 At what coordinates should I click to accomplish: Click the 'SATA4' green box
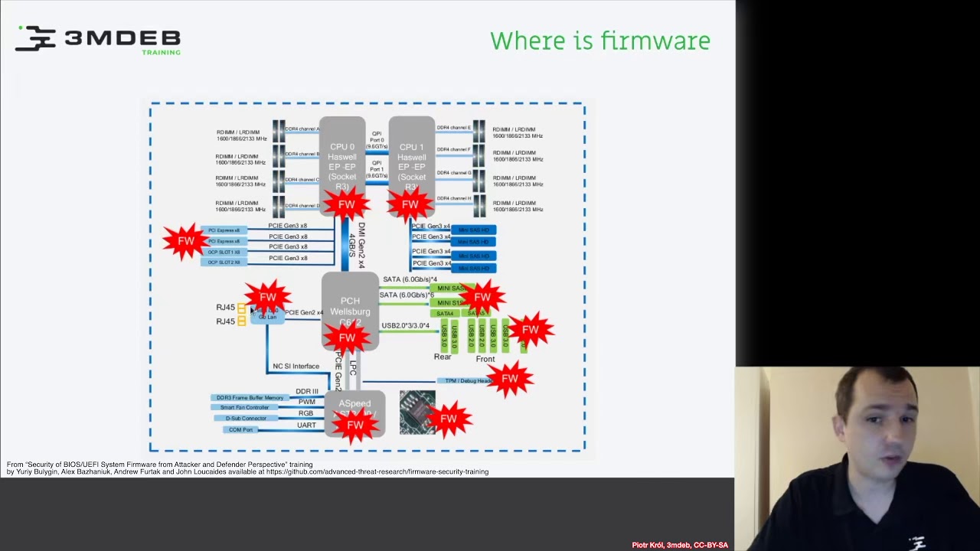pos(445,314)
